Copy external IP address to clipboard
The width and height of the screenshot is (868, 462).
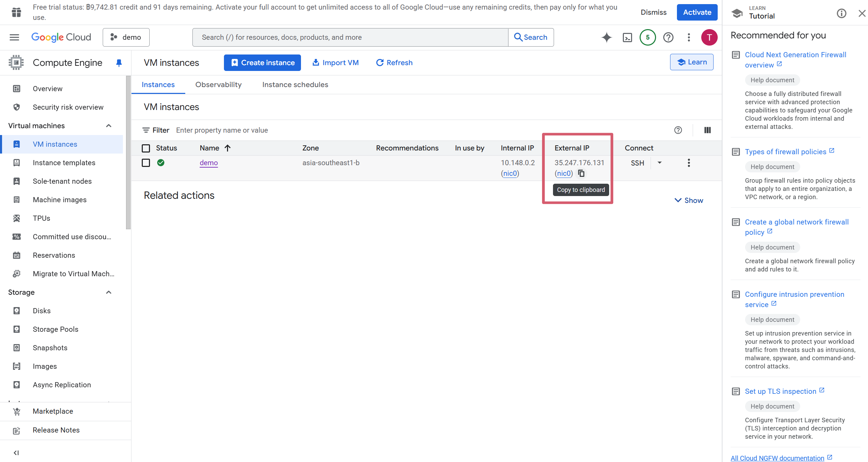[581, 173]
